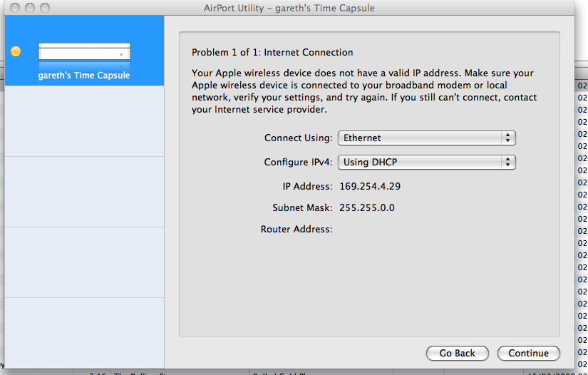Click the IP address value 169.254.4.29
This screenshot has width=588, height=375.
click(370, 186)
